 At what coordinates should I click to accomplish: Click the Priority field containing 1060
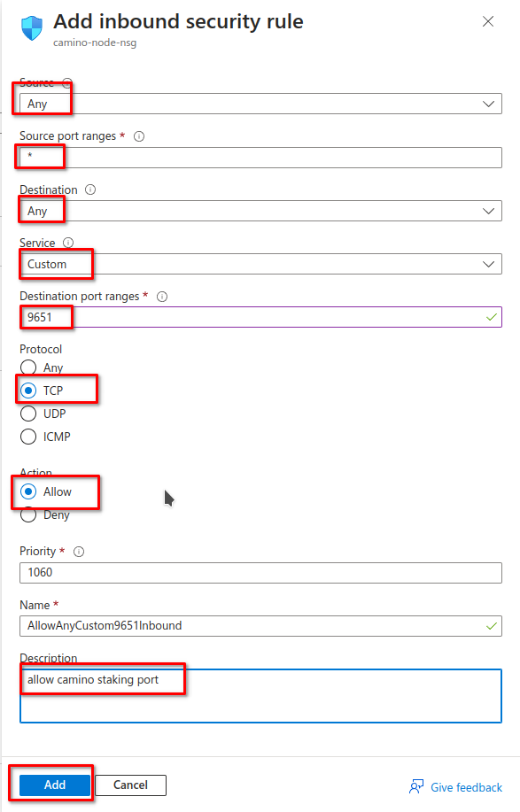pos(260,573)
